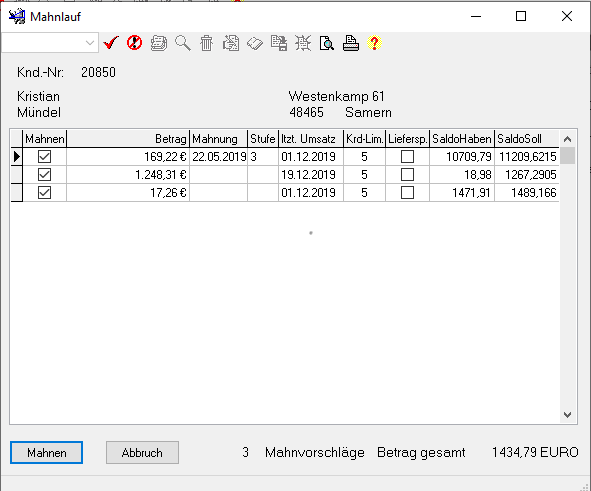This screenshot has width=591, height=491.
Task: Click the table's scroll down arrow
Action: (567, 415)
